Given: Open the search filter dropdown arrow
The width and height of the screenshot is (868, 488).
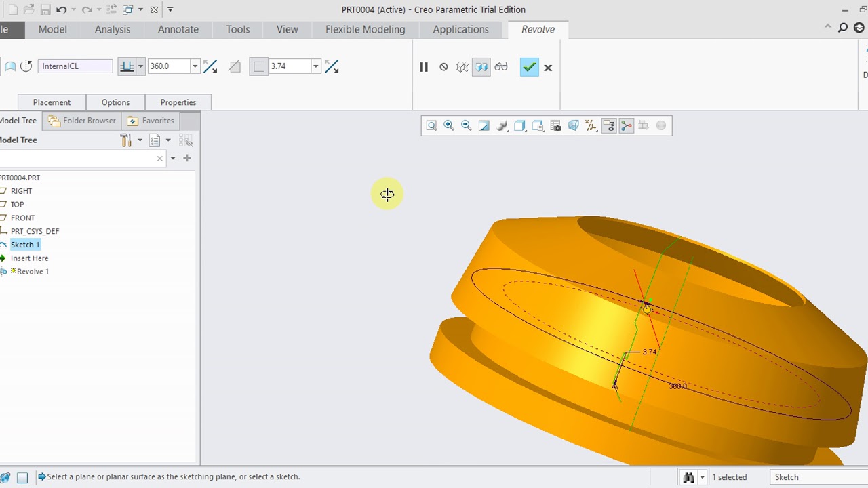Looking at the screenshot, I should coord(173,159).
